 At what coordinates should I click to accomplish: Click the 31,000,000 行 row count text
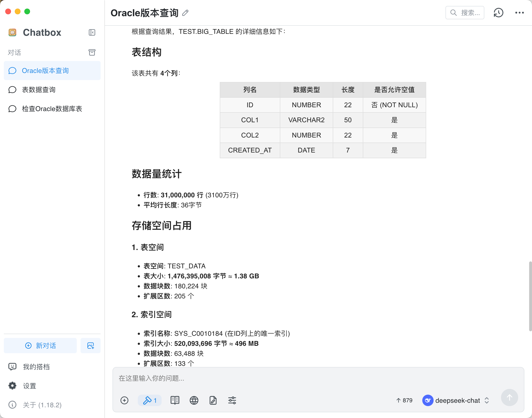pyautogui.click(x=182, y=195)
